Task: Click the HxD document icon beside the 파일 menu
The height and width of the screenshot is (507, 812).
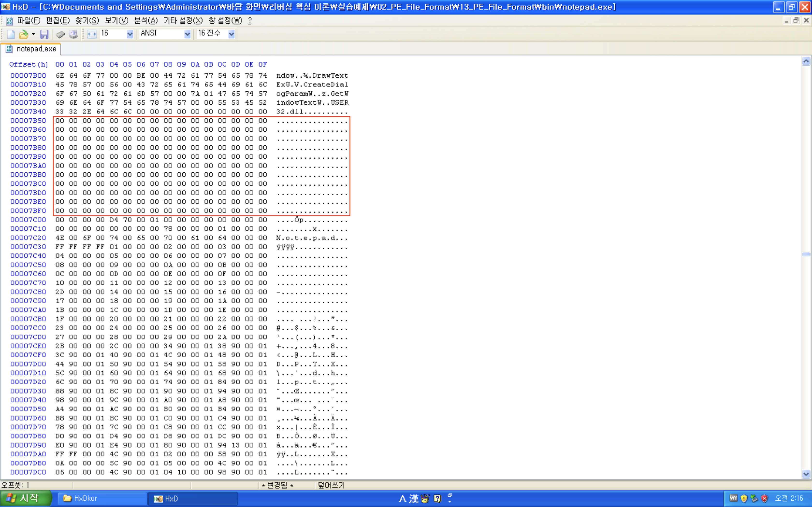Action: click(9, 21)
